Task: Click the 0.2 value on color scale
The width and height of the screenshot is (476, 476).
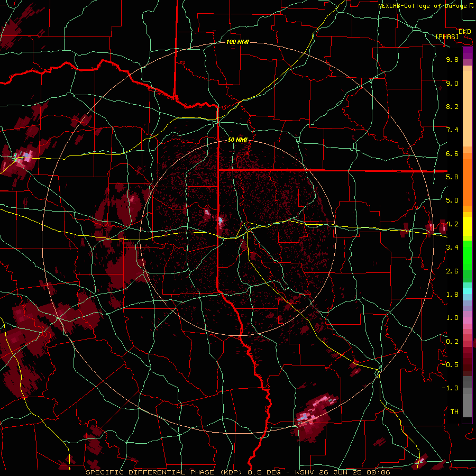Action: coord(452,342)
